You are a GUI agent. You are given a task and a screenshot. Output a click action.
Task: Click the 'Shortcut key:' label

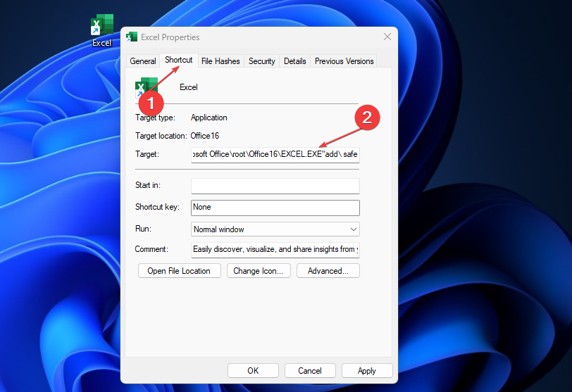[157, 207]
